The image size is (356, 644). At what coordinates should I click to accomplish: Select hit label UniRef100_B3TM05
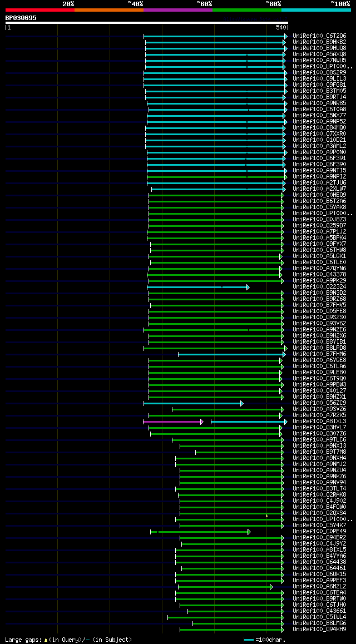pos(319,91)
